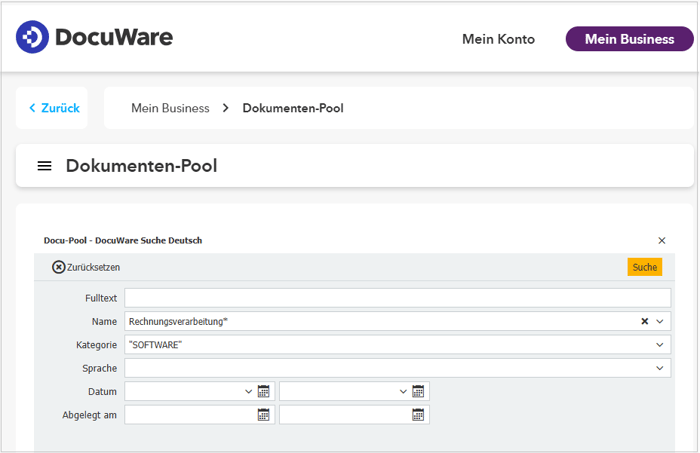
Task: Click the Dokumenten-Pool page heading
Action: tap(142, 166)
